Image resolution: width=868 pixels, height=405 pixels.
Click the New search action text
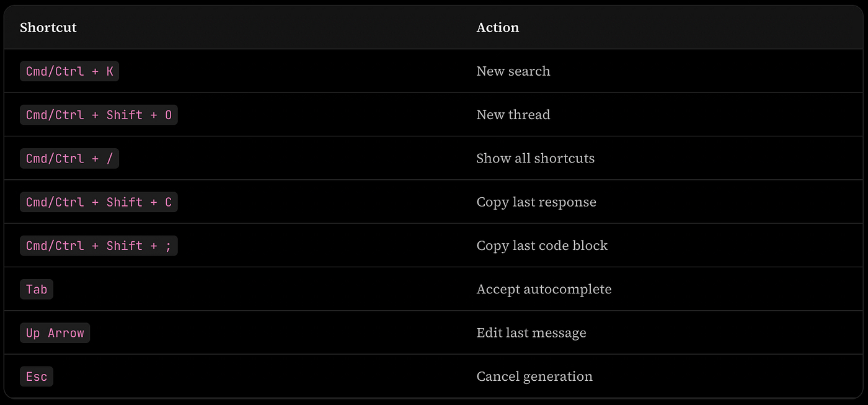(513, 71)
